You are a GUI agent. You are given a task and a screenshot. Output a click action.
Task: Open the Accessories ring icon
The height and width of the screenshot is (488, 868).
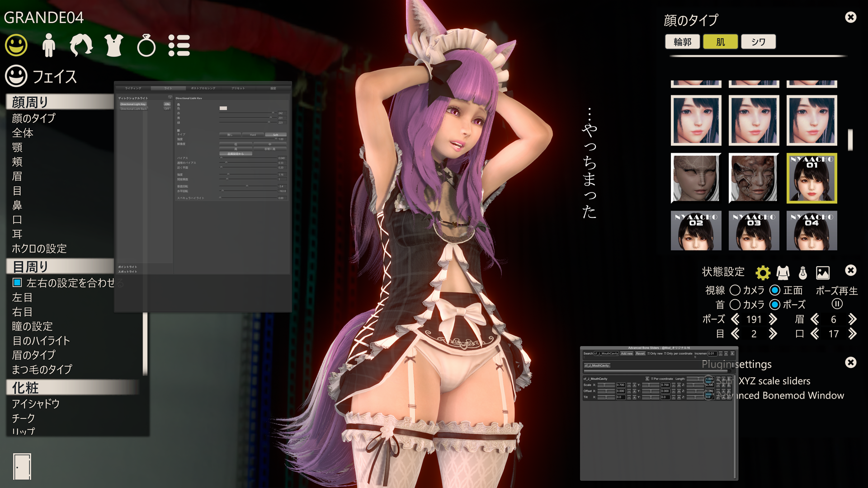pos(146,45)
